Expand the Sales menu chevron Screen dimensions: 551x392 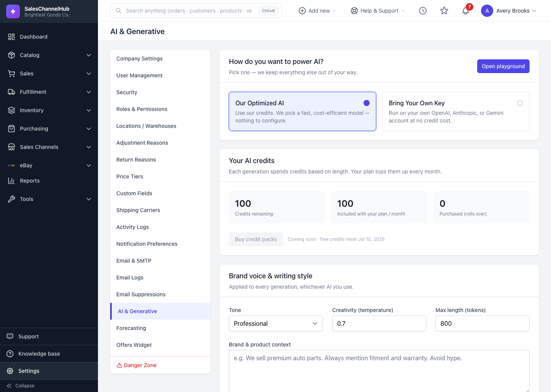89,73
